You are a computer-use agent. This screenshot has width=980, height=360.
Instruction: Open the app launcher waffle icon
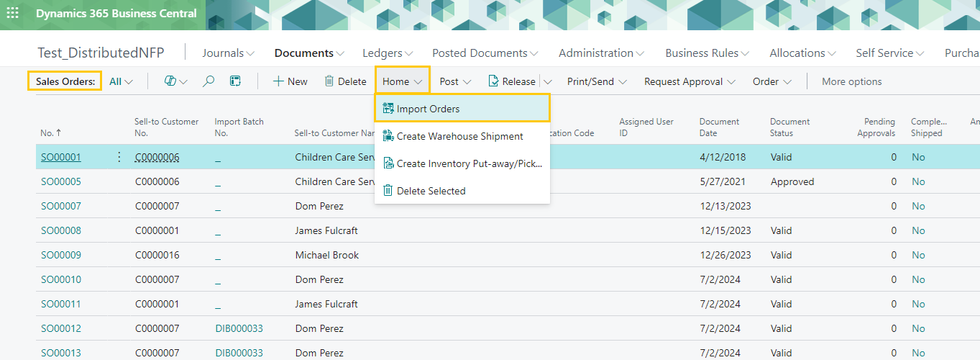pos(13,14)
